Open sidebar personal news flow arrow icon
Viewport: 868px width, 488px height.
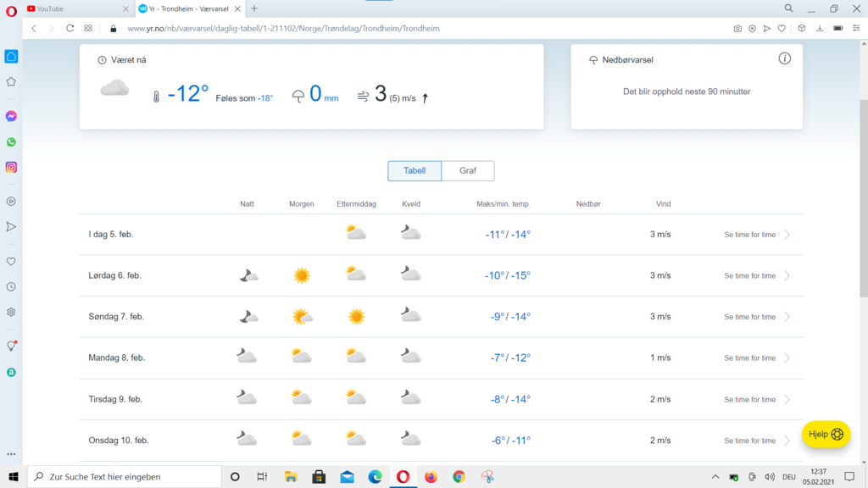[11, 226]
